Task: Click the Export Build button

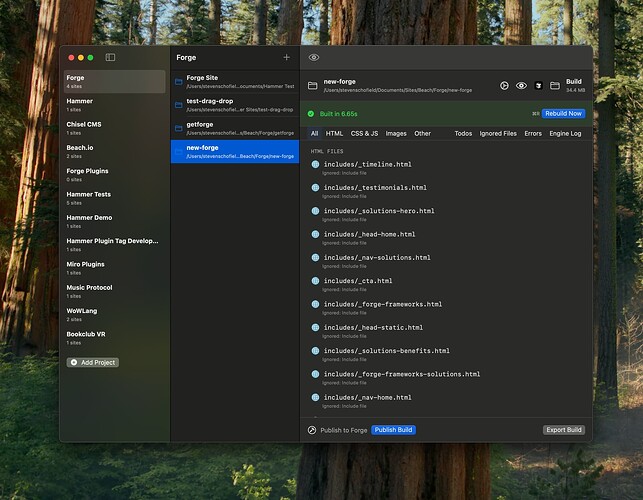Action: point(564,430)
